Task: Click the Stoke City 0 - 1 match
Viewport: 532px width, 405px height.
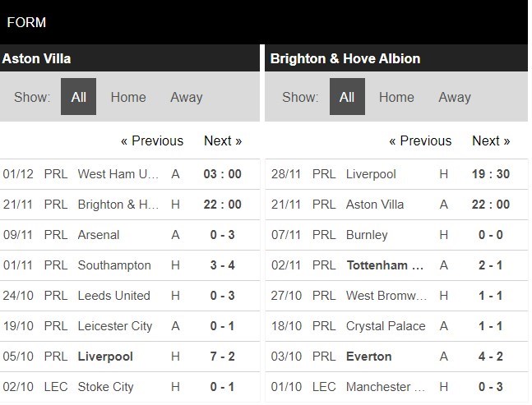Action: coord(223,387)
